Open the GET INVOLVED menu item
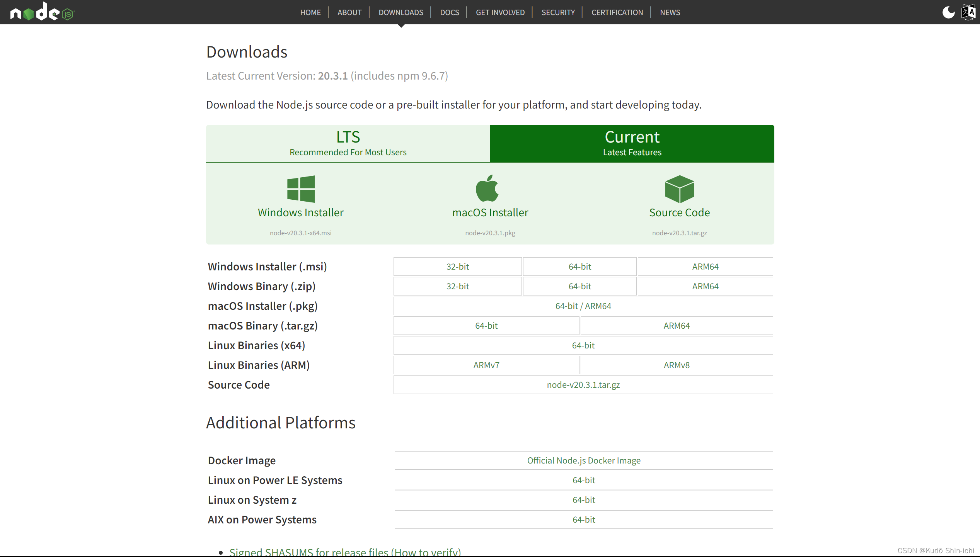The height and width of the screenshot is (557, 980). pyautogui.click(x=500, y=12)
